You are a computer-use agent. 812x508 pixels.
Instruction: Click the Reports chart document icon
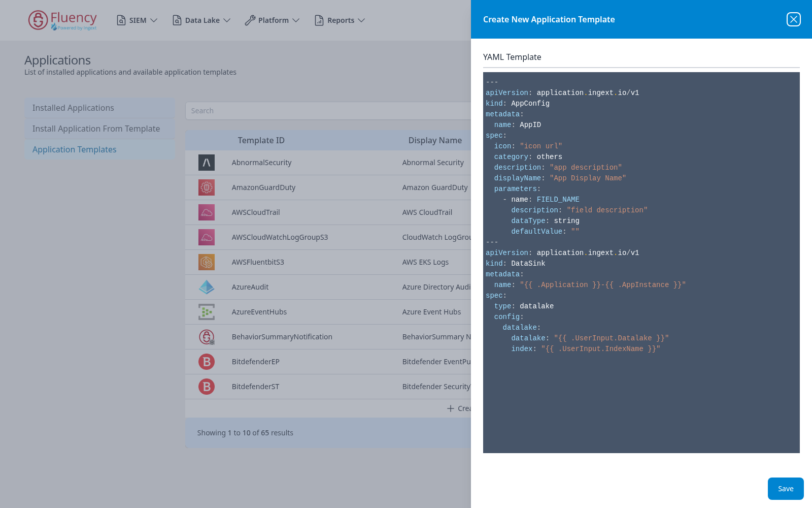click(x=319, y=20)
